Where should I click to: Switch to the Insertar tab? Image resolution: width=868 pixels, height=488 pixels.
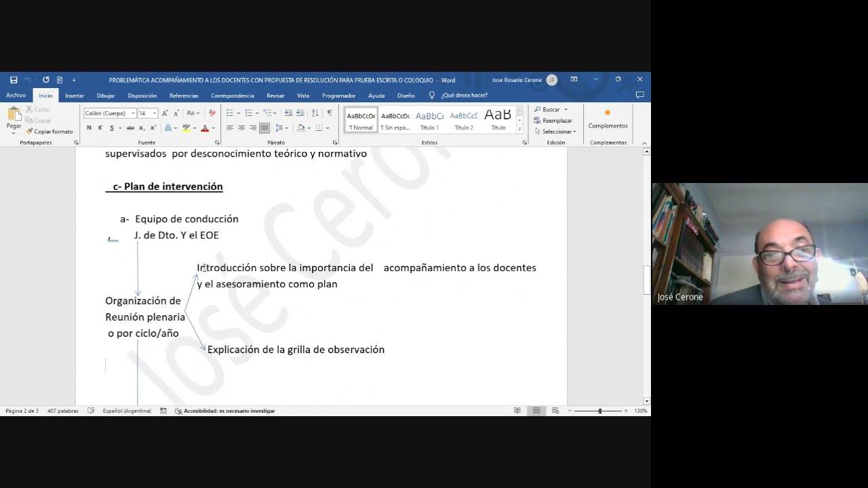[75, 96]
